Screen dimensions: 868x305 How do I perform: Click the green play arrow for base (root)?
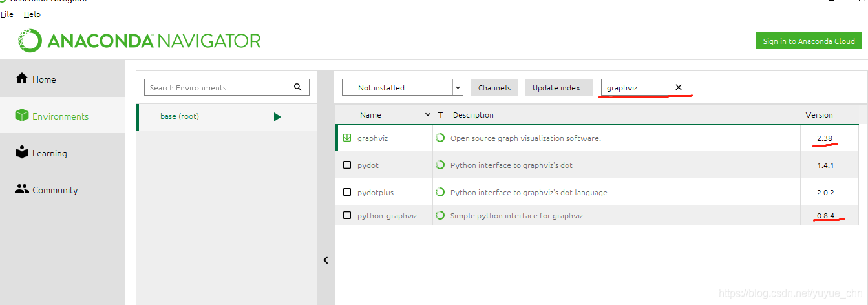(277, 117)
